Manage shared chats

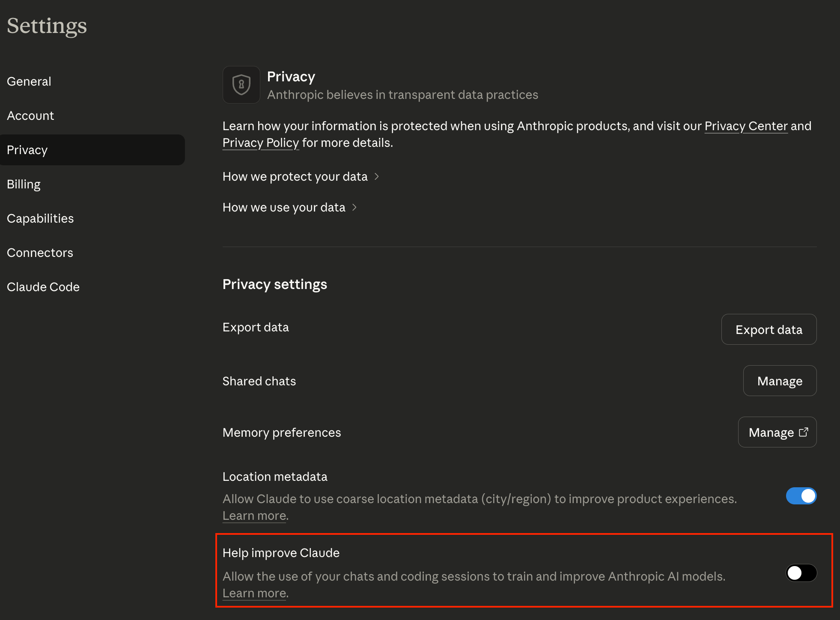click(x=780, y=381)
